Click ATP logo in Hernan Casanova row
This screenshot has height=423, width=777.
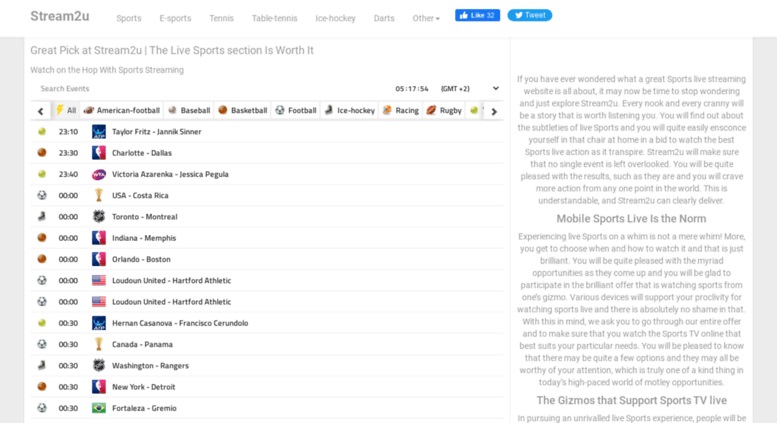(x=99, y=323)
